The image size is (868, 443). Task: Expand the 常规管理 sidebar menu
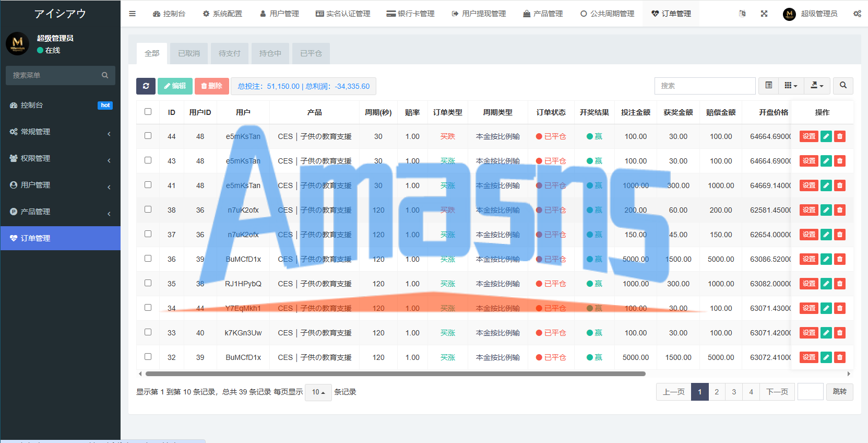61,132
